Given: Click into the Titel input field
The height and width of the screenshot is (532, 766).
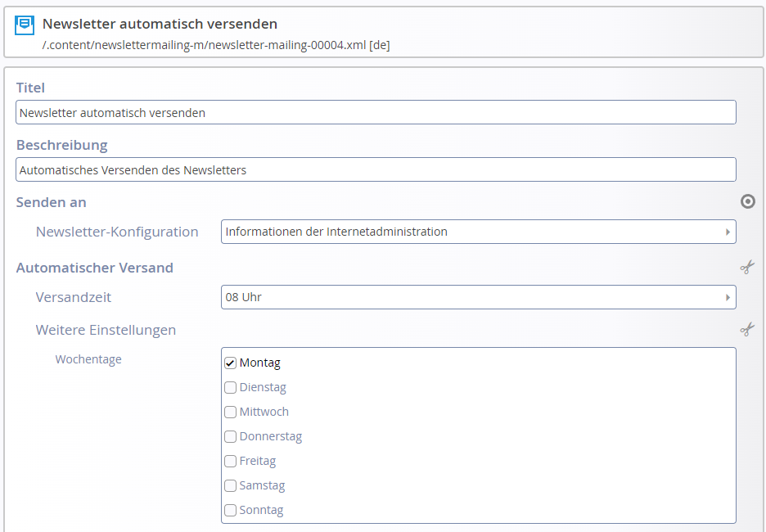Looking at the screenshot, I should click(376, 112).
